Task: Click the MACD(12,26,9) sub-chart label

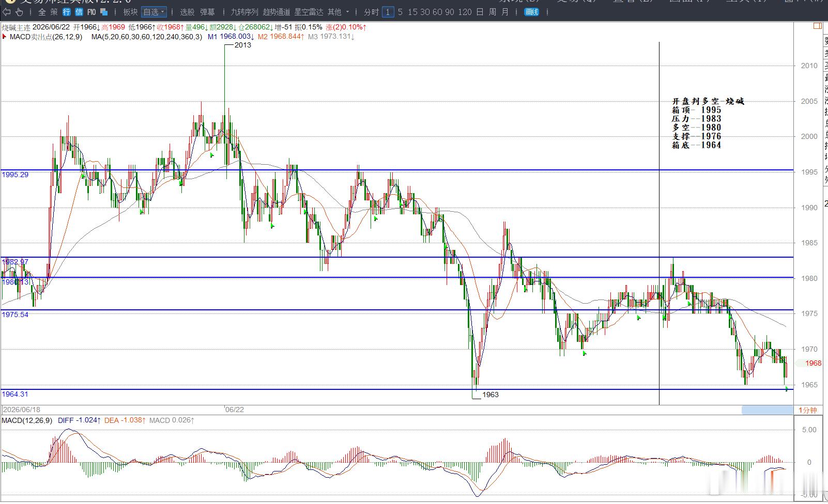Action: coord(27,420)
